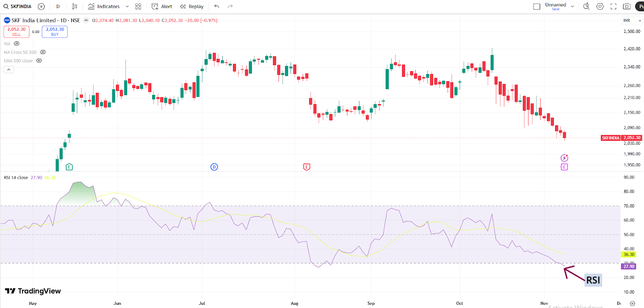The image size is (644, 308).
Task: Open the INR currency dropdown
Action: 632,21
